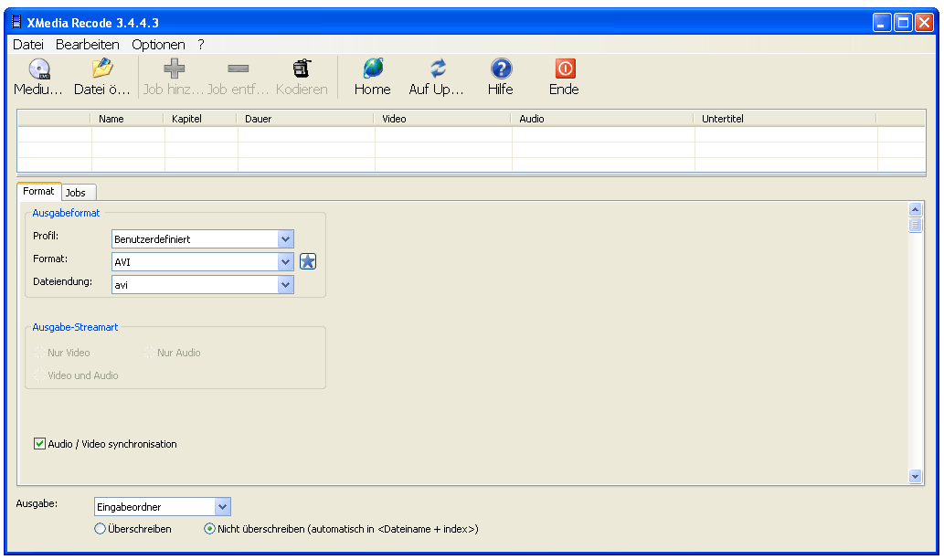
Task: Select Nicht überschreiben radio button
Action: 209,529
